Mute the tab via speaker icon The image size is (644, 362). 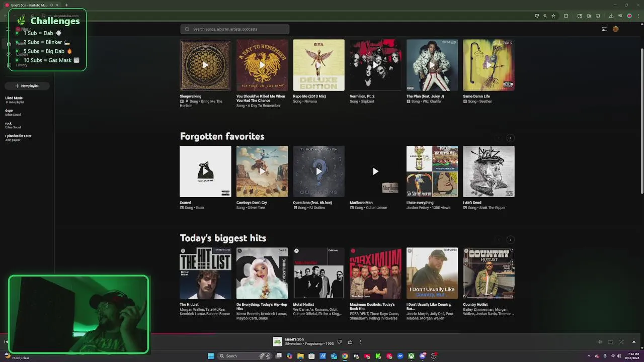[x=51, y=5]
